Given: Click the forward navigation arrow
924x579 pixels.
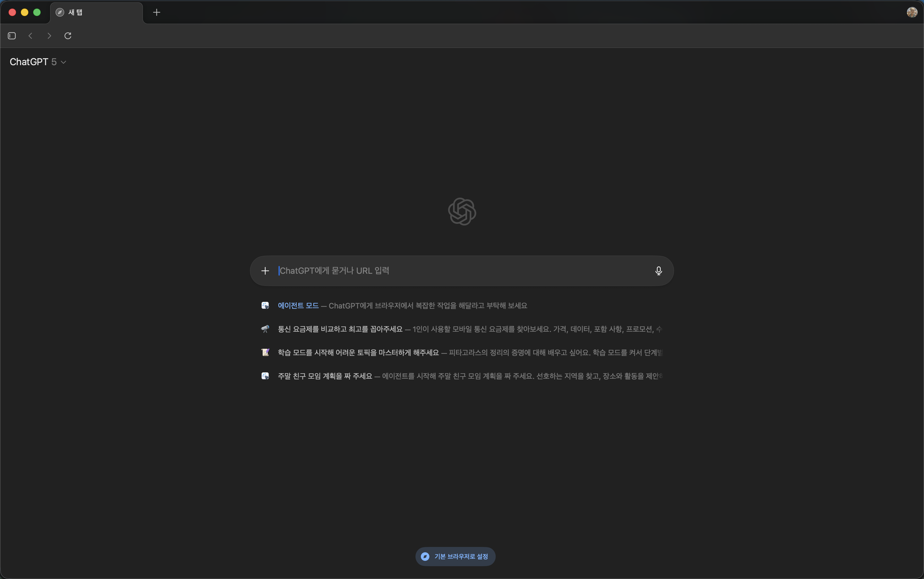Looking at the screenshot, I should click(49, 36).
